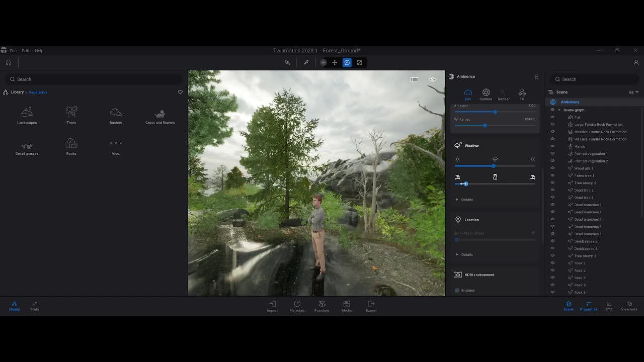Select Wood pile 1 in the scene graph

point(585,168)
